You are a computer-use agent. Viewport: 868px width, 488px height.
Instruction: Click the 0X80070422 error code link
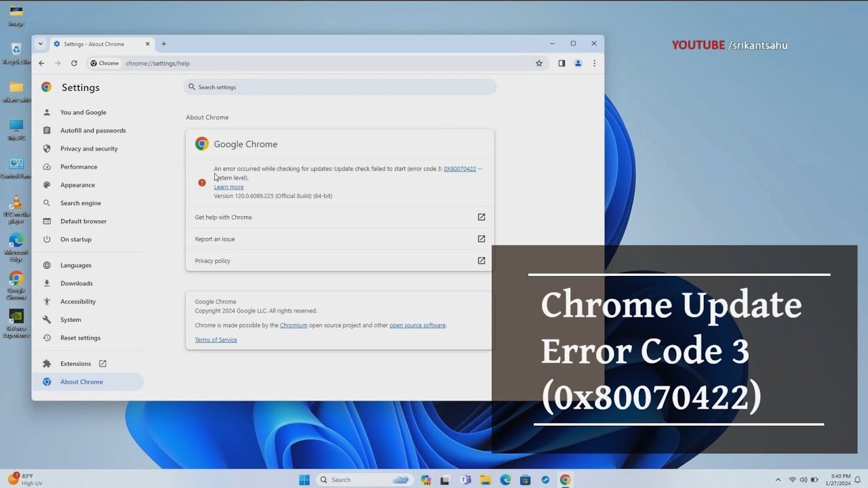460,169
